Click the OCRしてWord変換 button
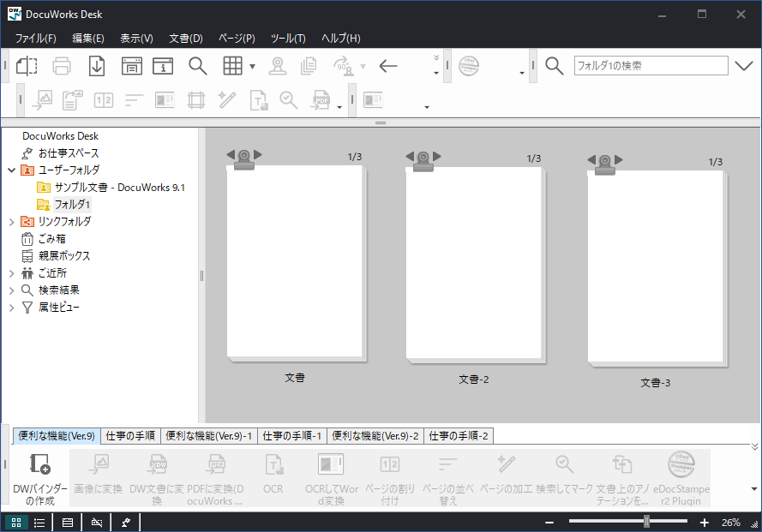The image size is (762, 532). [332, 479]
